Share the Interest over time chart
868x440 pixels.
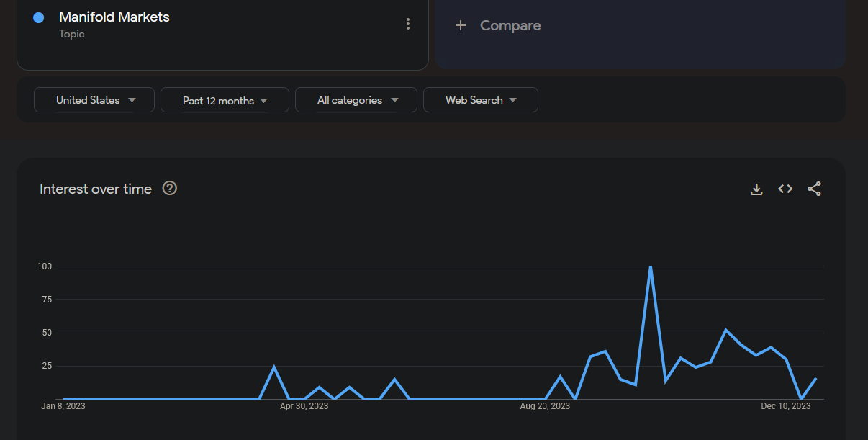click(814, 189)
